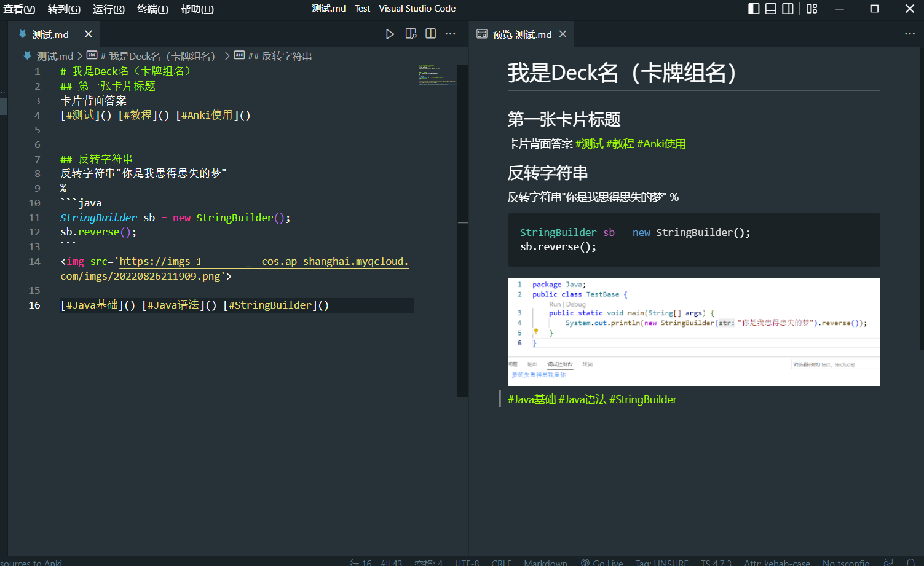924x566 pixels.
Task: Open the 终端(T) menu
Action: click(152, 9)
